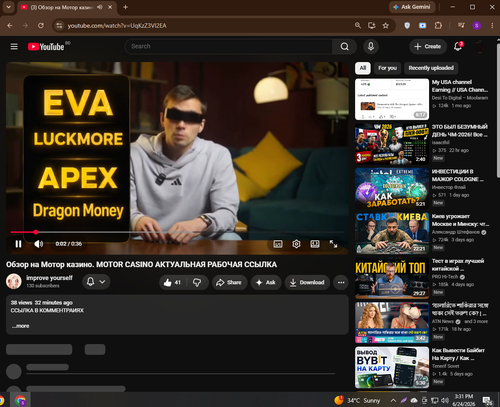Mute the video volume speaker
The image size is (500, 407).
38,244
